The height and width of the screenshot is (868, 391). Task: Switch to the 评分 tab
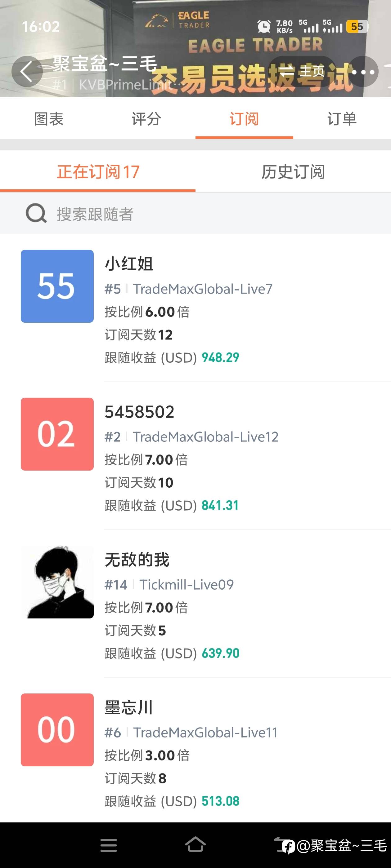(x=146, y=119)
